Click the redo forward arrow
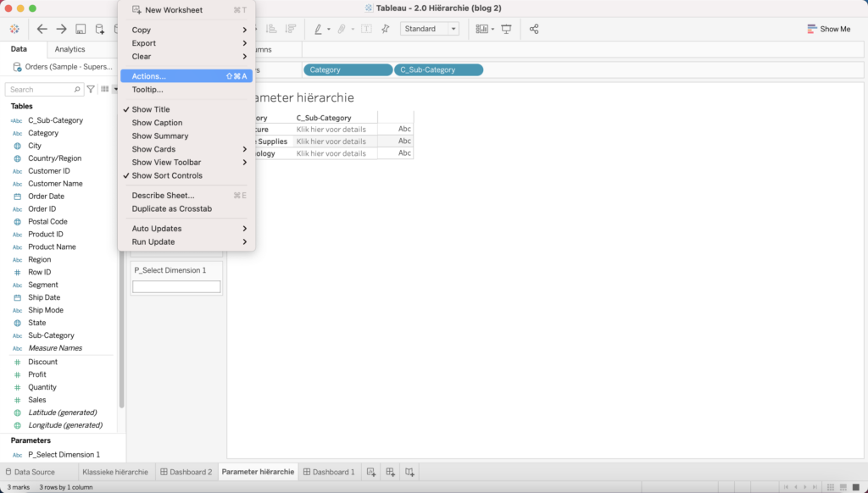 (61, 29)
